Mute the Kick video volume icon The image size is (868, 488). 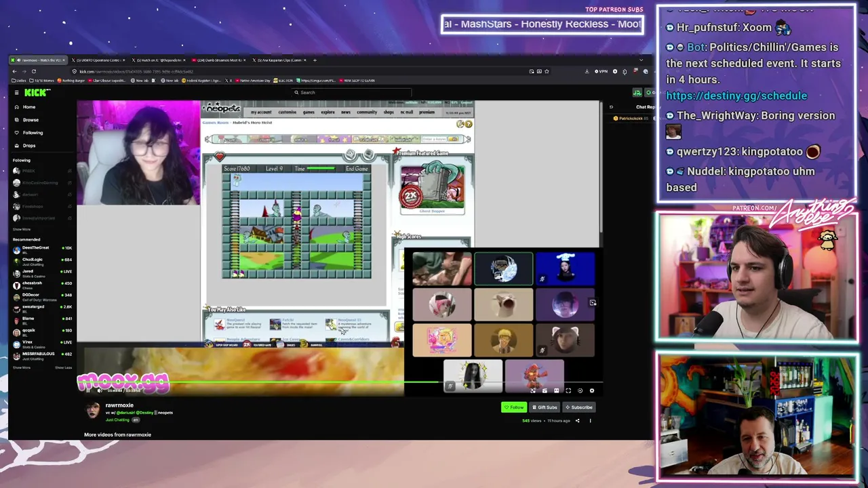tap(99, 390)
